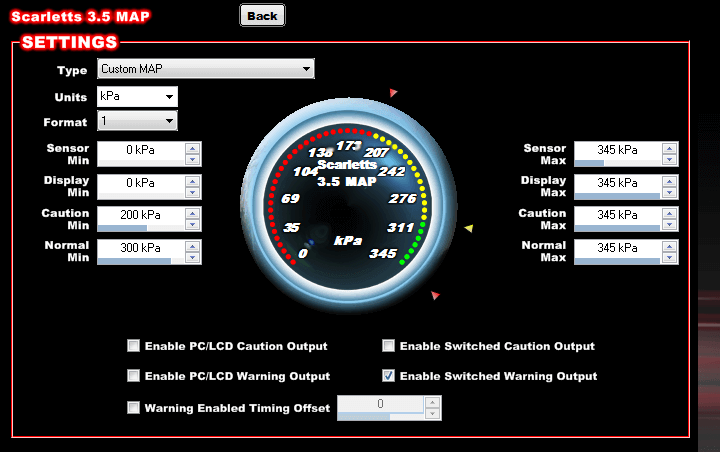Decrease Display Min with down arrow
Viewport: 720px width, 452px height.
click(193, 190)
